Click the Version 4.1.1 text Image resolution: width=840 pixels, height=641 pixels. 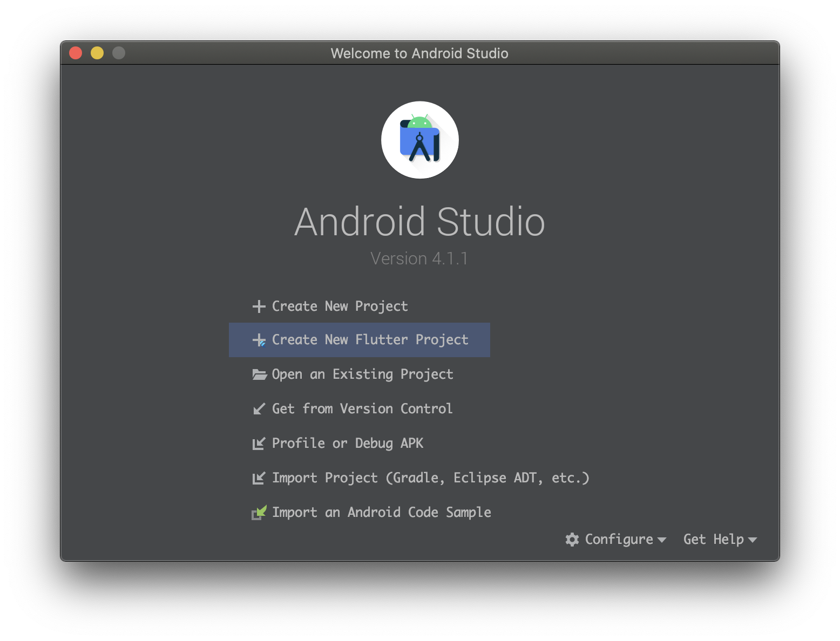tap(419, 258)
